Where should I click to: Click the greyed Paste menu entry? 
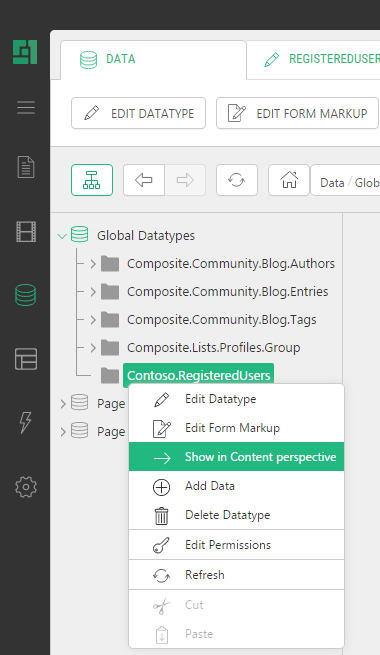pos(236,634)
